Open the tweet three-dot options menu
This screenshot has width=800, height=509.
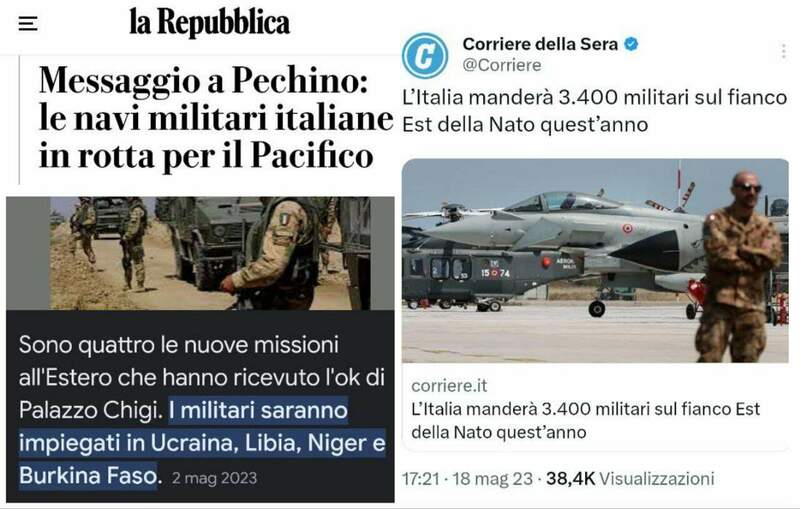pos(783,52)
